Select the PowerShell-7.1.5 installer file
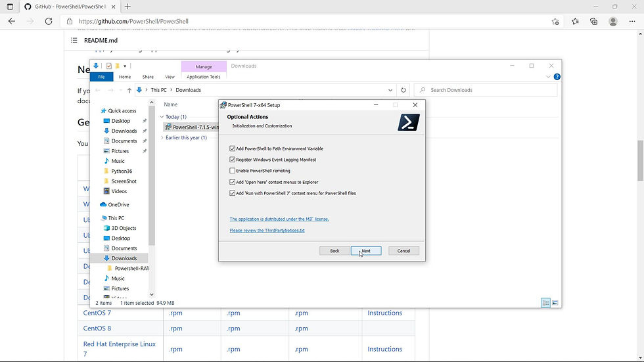 191,127
